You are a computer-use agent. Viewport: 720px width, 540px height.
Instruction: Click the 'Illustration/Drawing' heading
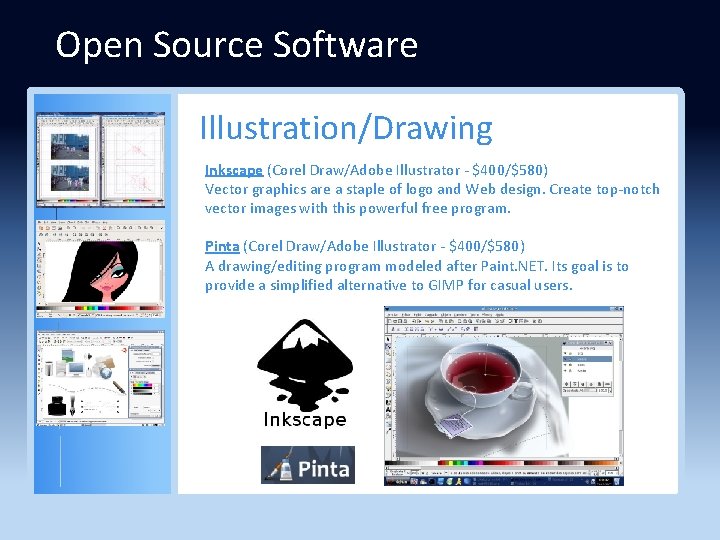[x=346, y=128]
